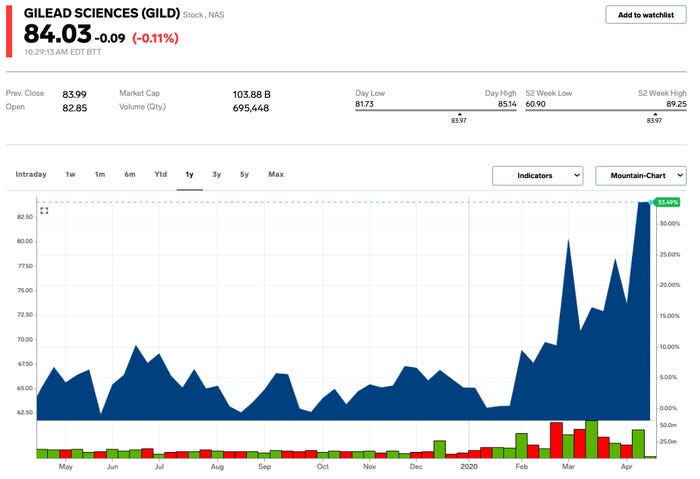700x479 pixels.
Task: Click the 52 Week High value 89.25
Action: (x=676, y=104)
